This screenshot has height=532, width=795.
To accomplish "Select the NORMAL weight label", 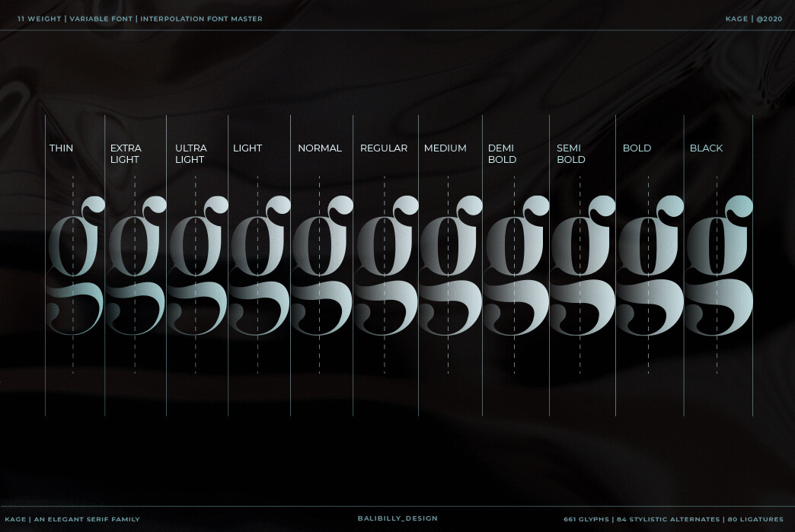I will pyautogui.click(x=320, y=148).
